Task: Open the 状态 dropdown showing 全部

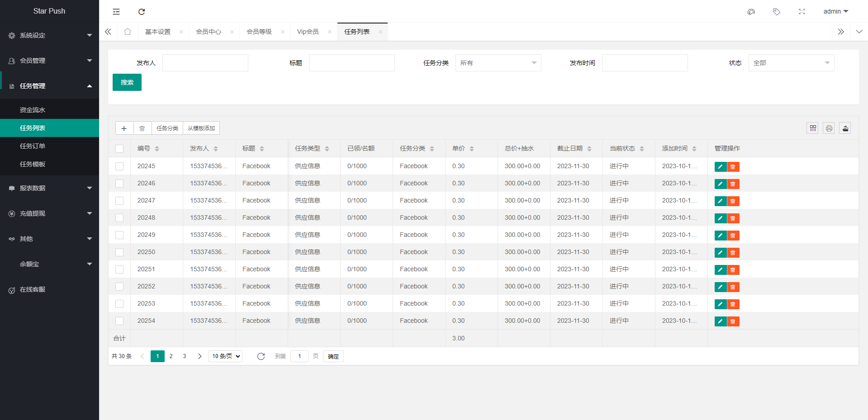Action: [791, 63]
